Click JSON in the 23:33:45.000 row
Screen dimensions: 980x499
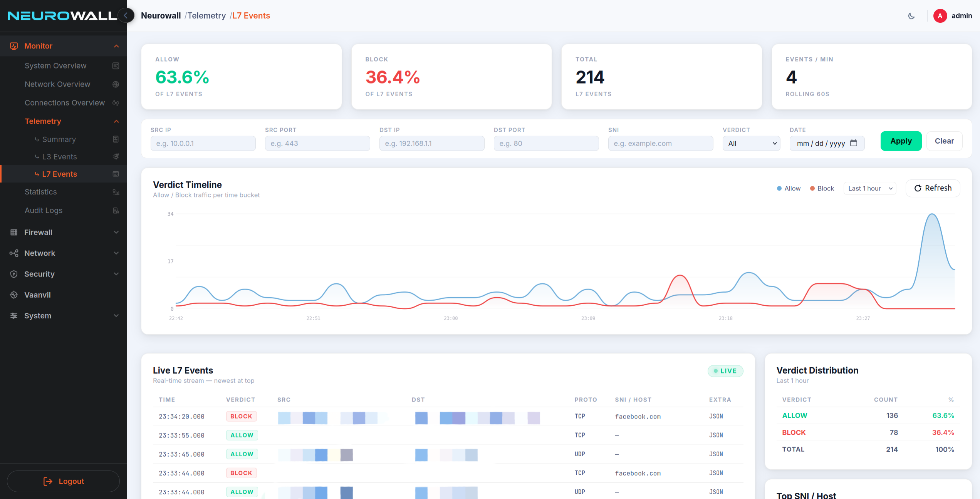point(716,454)
